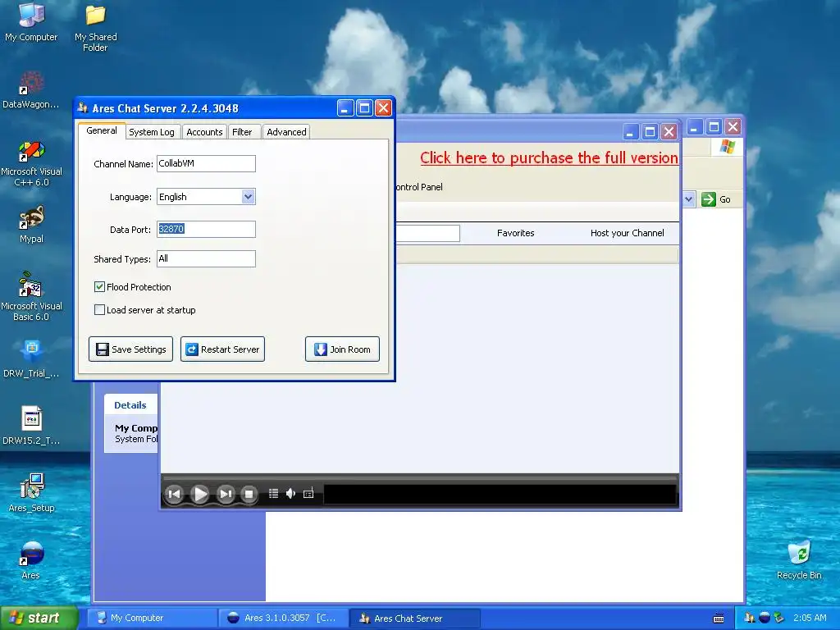
Task: Click channel search field in Ares window
Action: point(427,233)
